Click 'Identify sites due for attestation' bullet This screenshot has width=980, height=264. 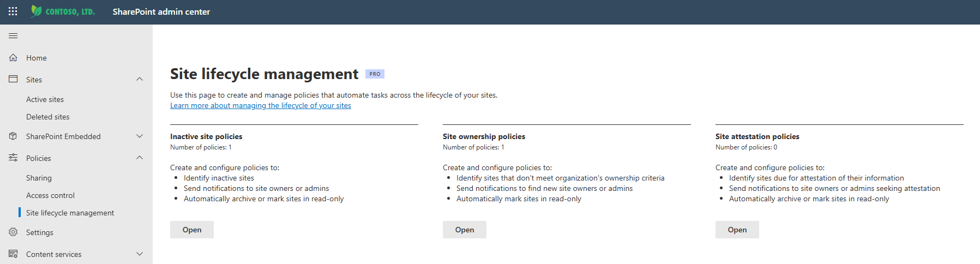[816, 178]
